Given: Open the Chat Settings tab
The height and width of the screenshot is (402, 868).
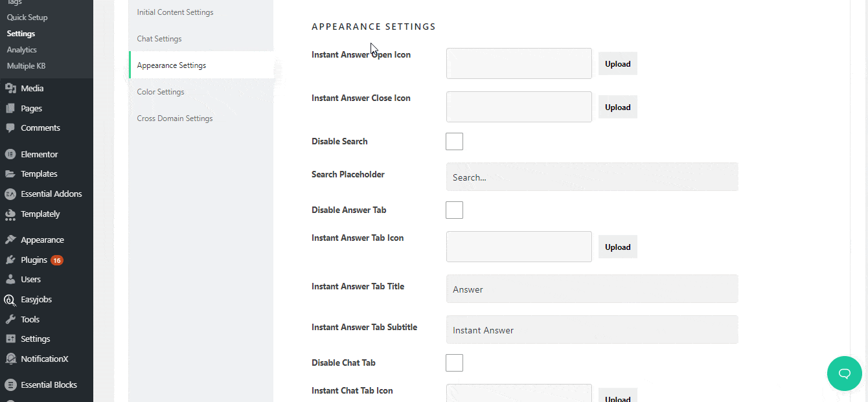Looking at the screenshot, I should pos(159,39).
